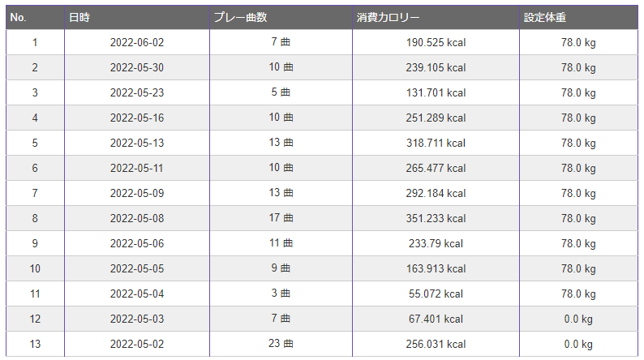Click the 日時 column header
The width and height of the screenshot is (644, 360).
[137, 17]
